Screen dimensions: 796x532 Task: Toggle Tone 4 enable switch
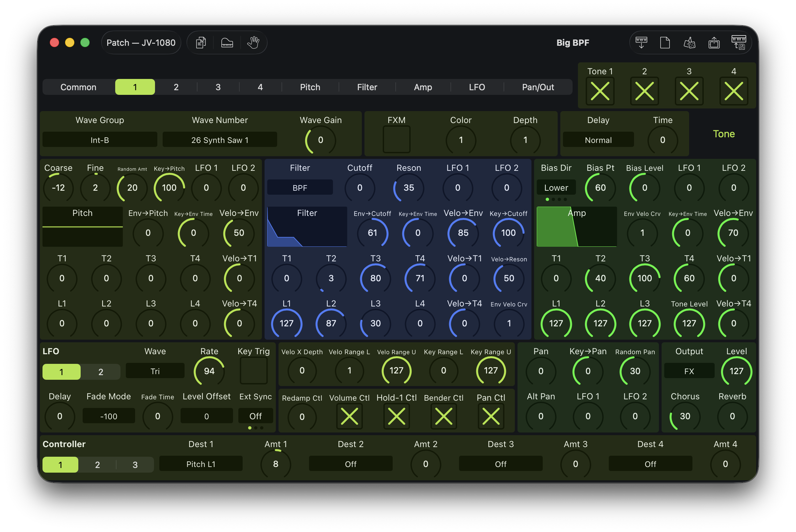(x=734, y=91)
